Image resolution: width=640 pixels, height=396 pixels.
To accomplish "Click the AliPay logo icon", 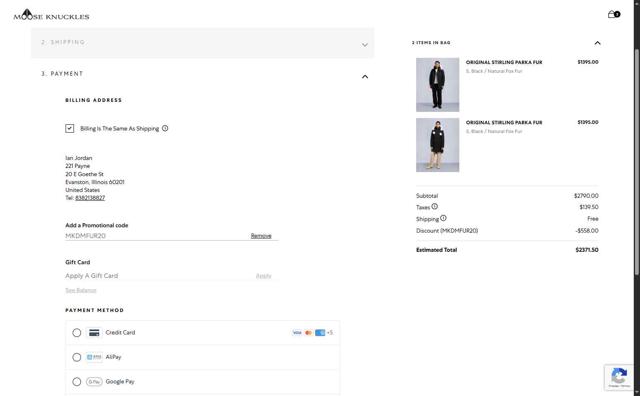I will pos(94,357).
